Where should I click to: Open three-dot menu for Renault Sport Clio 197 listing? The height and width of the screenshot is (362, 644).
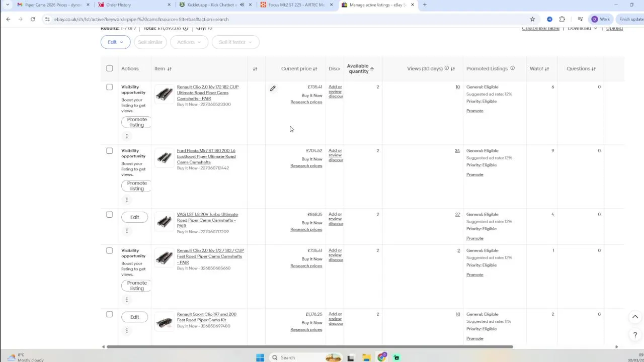[x=127, y=331]
